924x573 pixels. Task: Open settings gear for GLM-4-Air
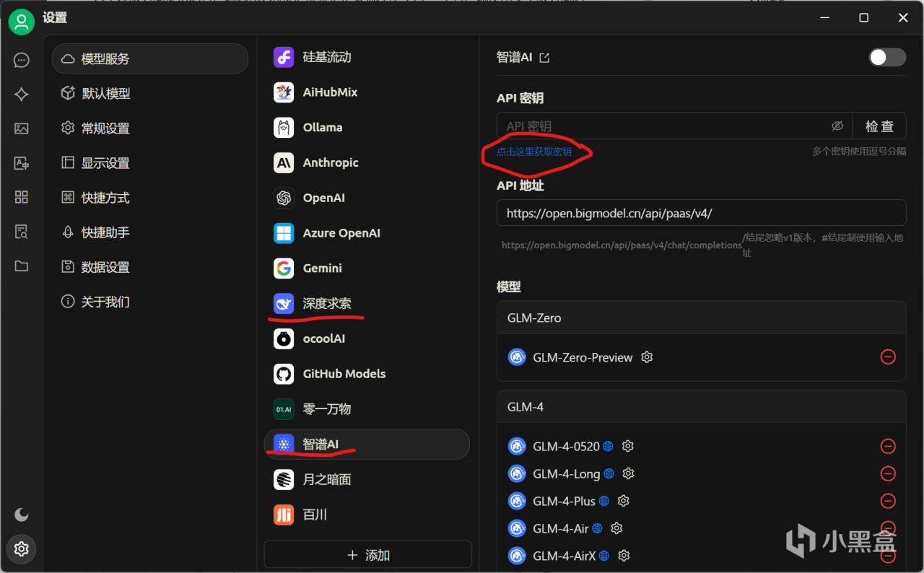click(616, 528)
